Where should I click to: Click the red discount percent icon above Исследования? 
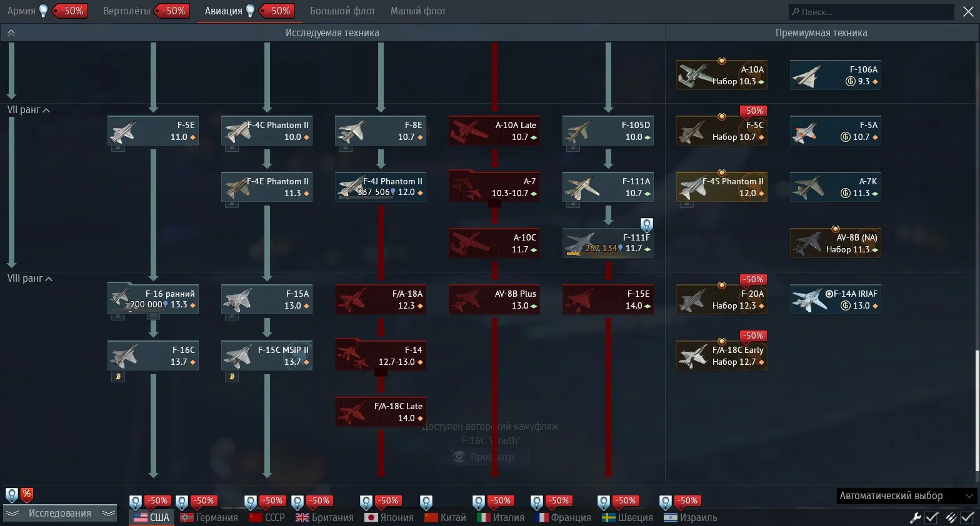(x=27, y=494)
